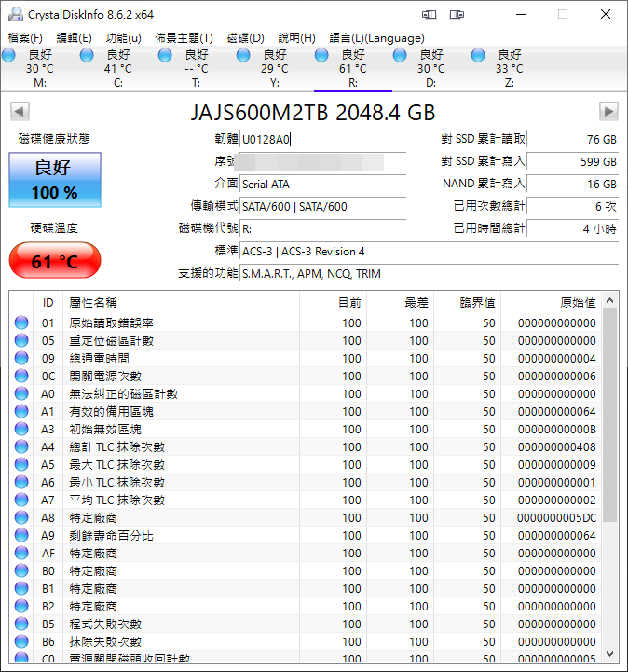The height and width of the screenshot is (672, 628).
Task: Select the 剩餘壽命百分比 attribute row
Action: pyautogui.click(x=305, y=535)
